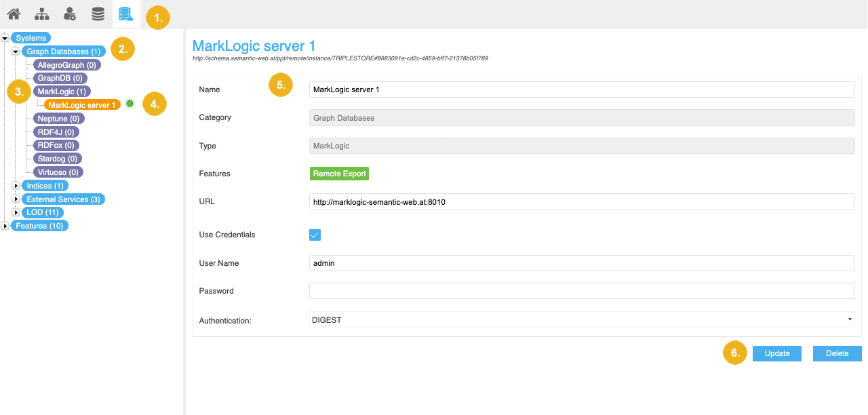Click the Features label in form
The height and width of the screenshot is (415, 868).
click(x=214, y=174)
